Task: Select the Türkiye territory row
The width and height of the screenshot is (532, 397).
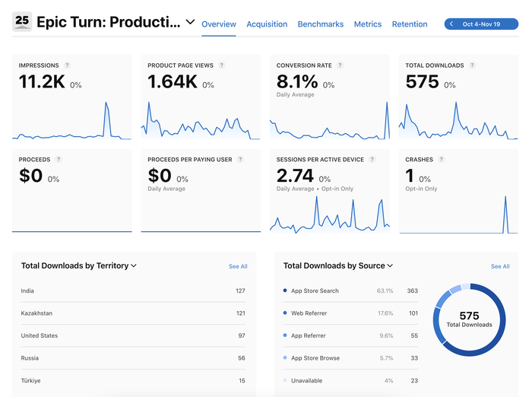Action: [133, 381]
